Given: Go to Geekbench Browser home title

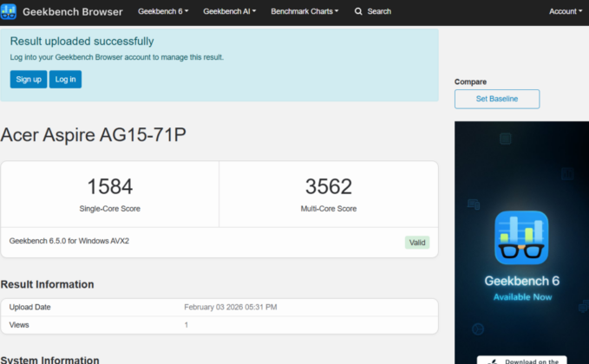Looking at the screenshot, I should pyautogui.click(x=73, y=11).
